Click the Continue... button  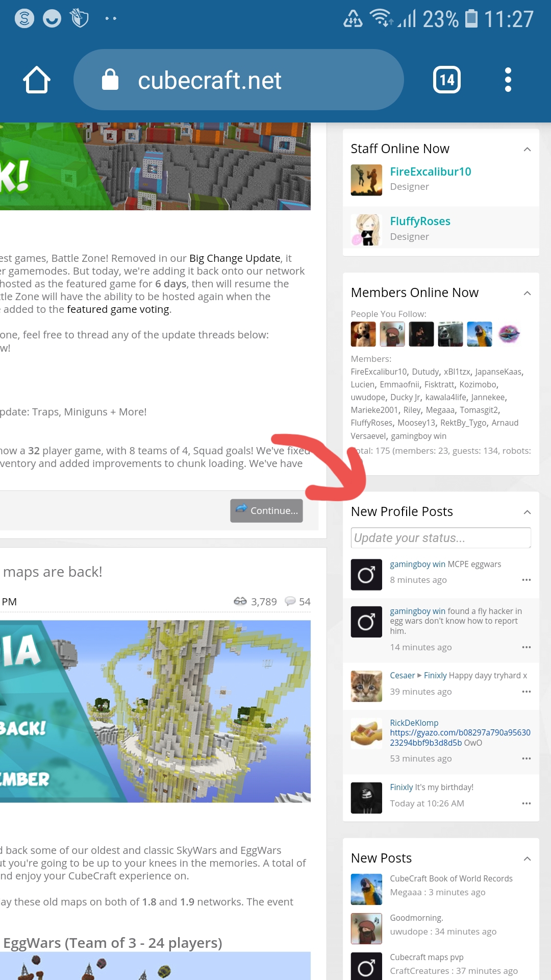[266, 510]
